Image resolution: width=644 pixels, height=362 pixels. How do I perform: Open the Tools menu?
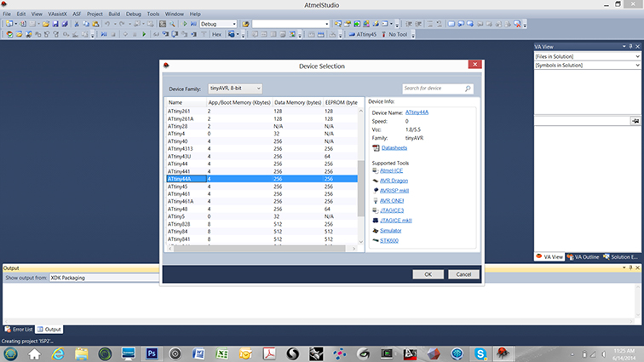(152, 14)
